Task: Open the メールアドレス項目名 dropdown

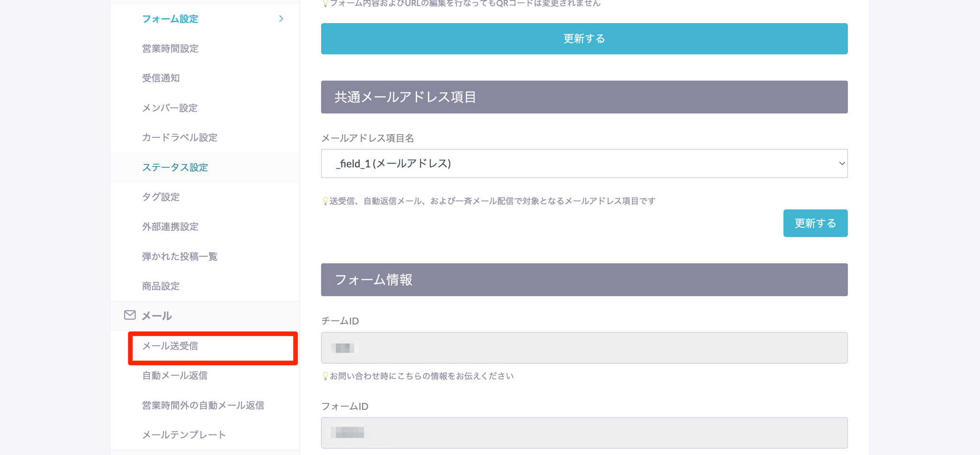Action: (584, 164)
